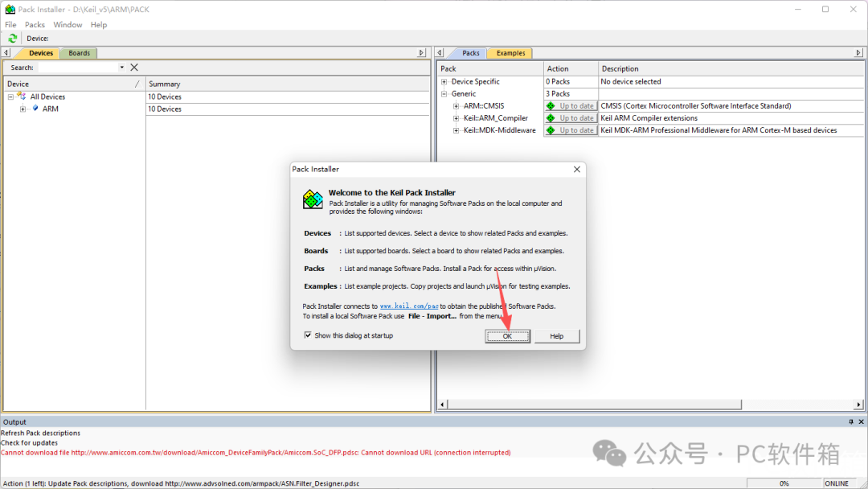This screenshot has width=868, height=489.
Task: Click the Pack column header
Action: point(490,68)
